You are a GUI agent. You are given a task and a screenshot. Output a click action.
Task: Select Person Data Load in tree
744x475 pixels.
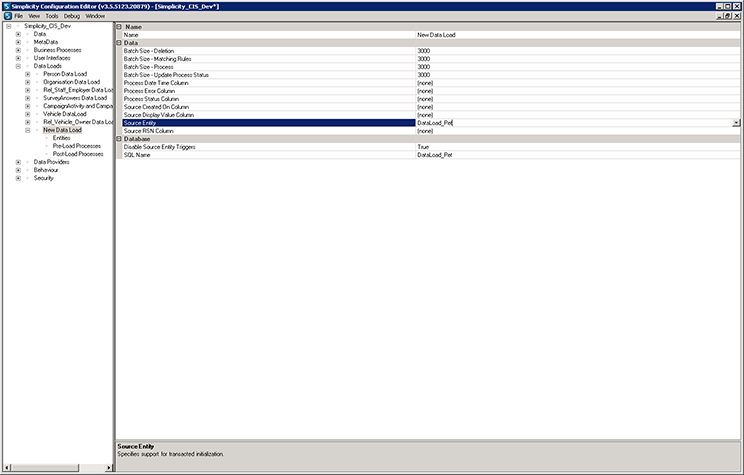tap(65, 74)
